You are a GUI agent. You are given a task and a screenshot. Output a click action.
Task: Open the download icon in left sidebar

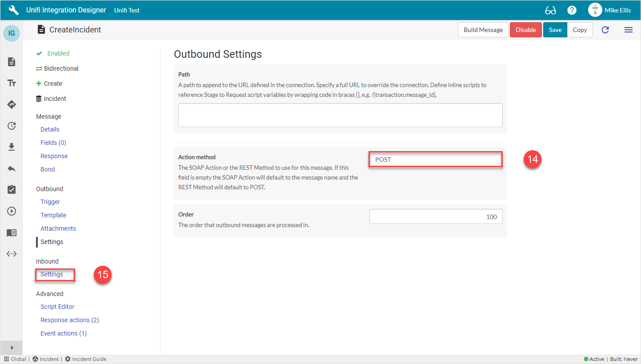coord(12,147)
